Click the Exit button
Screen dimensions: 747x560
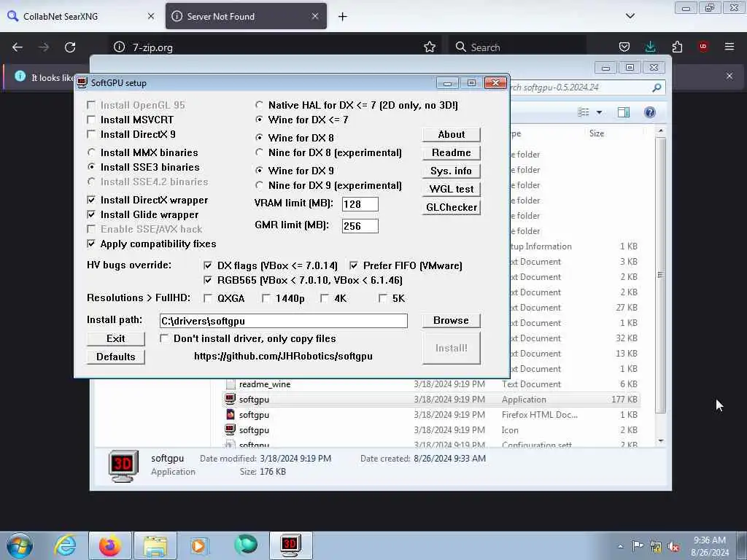116,338
